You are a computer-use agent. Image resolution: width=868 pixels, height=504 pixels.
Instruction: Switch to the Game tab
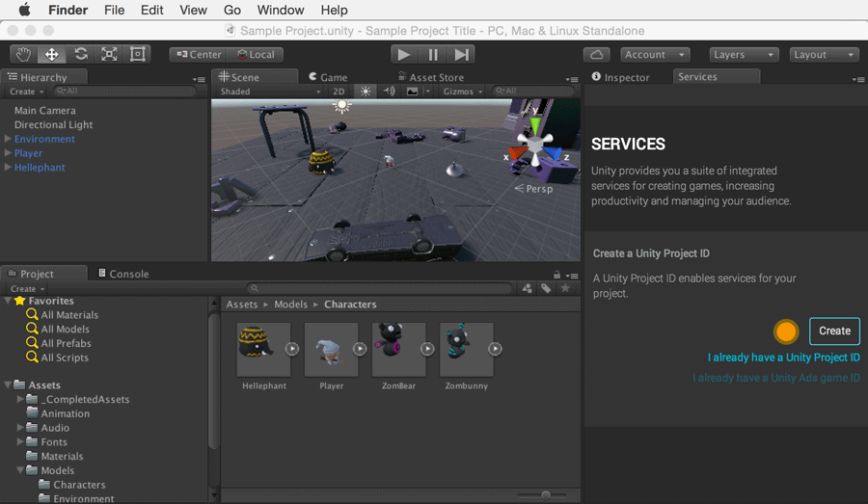pos(328,77)
